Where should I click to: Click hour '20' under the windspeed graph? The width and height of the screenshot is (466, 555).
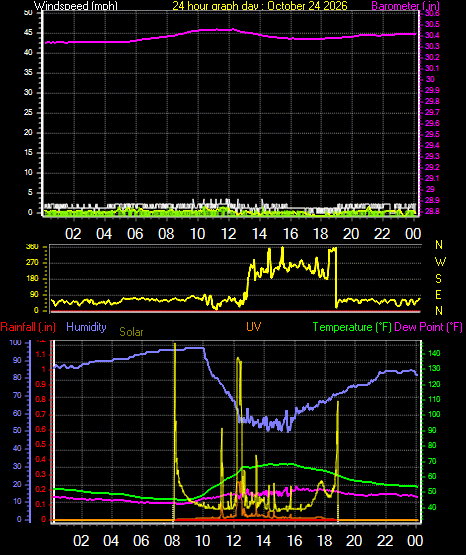[x=351, y=234]
